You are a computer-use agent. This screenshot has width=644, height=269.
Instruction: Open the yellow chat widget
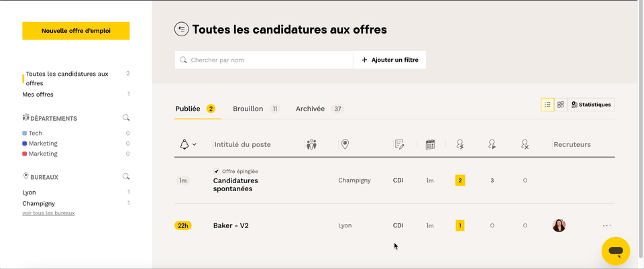click(x=615, y=251)
